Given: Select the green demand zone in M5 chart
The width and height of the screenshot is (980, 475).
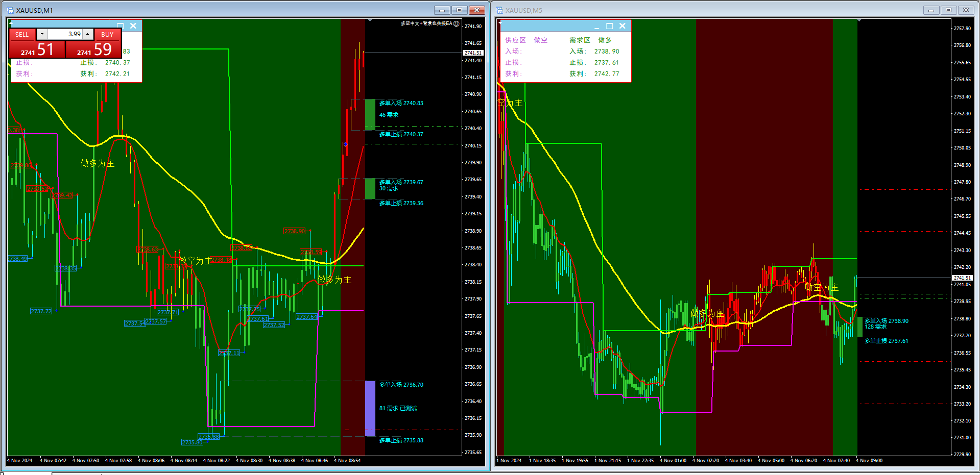Looking at the screenshot, I should (859, 327).
